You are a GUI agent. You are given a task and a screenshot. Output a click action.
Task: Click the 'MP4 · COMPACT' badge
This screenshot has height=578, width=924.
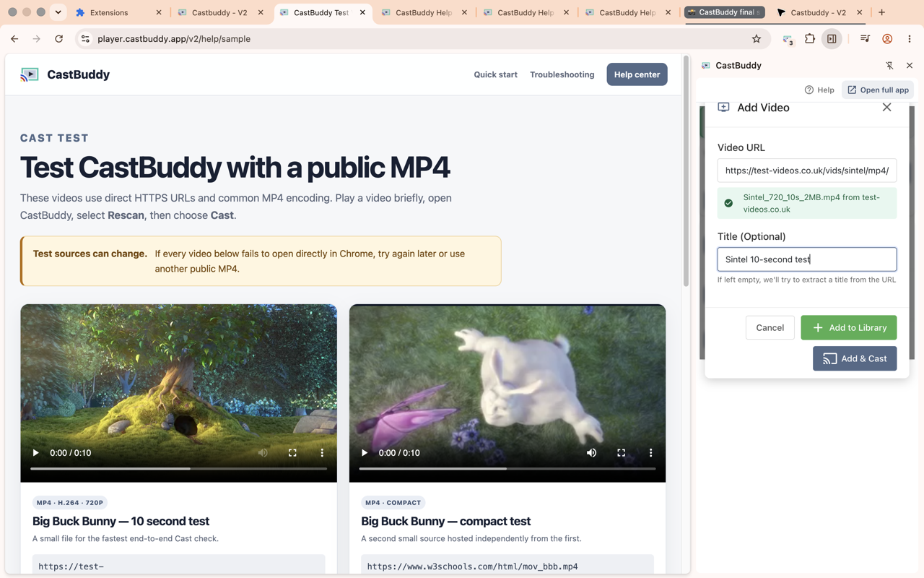[393, 503]
